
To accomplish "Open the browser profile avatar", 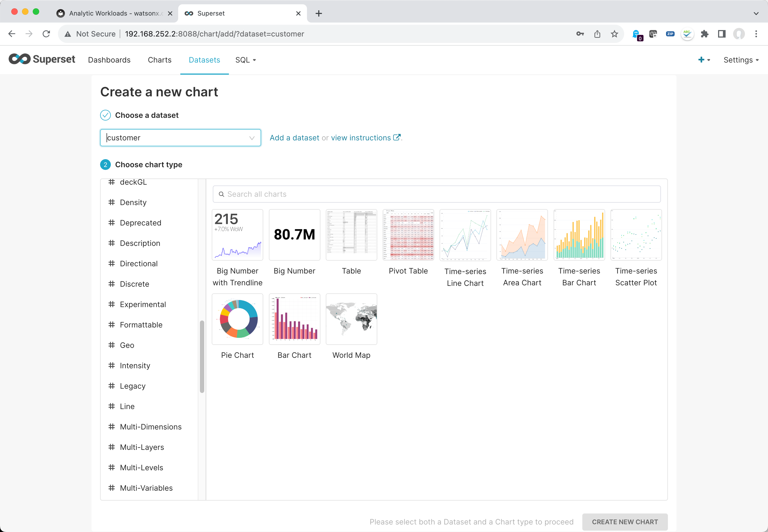I will point(739,34).
